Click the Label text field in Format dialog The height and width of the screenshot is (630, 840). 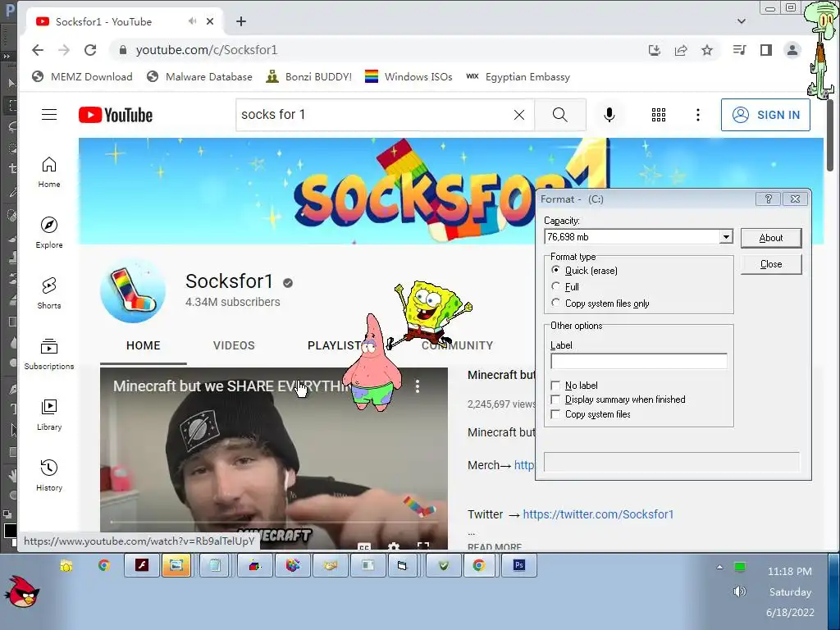638,361
